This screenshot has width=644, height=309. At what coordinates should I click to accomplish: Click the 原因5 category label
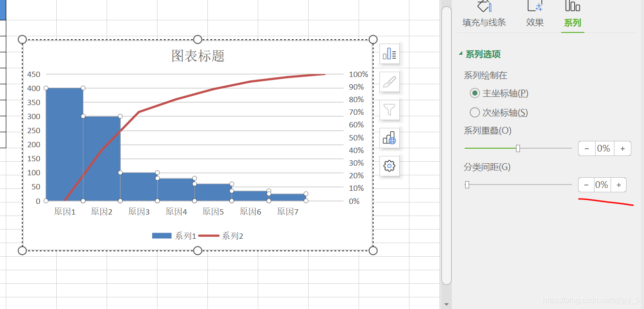click(x=213, y=212)
